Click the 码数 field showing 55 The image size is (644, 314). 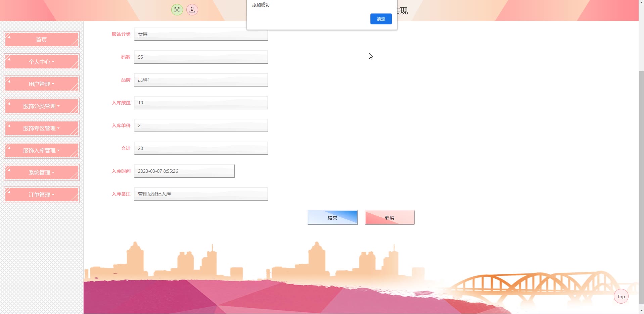click(201, 57)
